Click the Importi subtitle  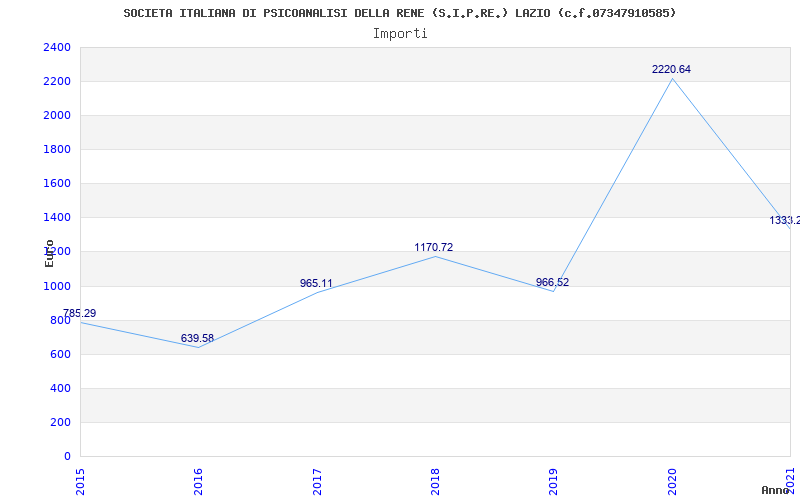(400, 34)
